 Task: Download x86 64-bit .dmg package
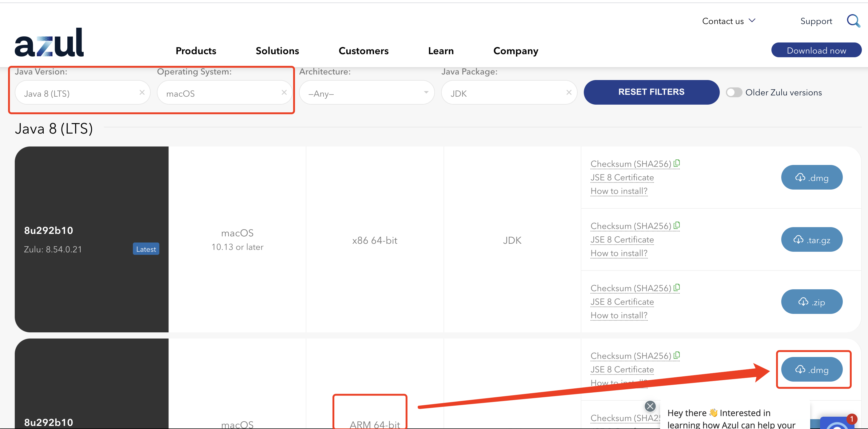(x=811, y=177)
